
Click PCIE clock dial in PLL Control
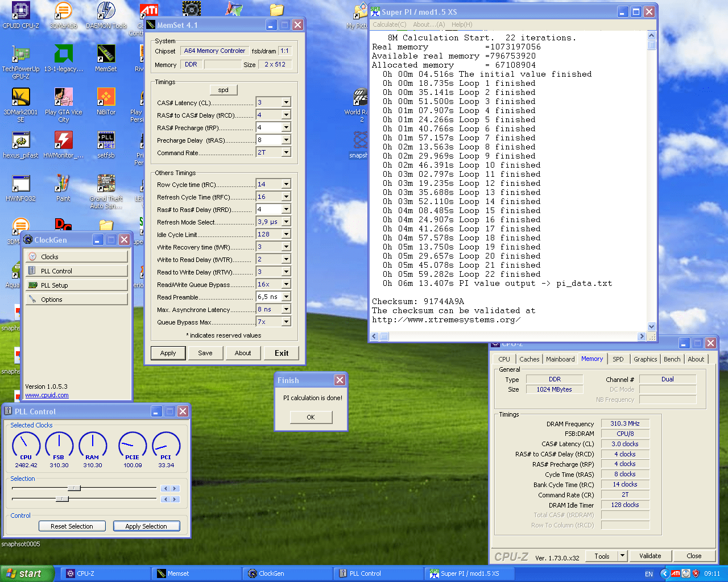pyautogui.click(x=133, y=445)
